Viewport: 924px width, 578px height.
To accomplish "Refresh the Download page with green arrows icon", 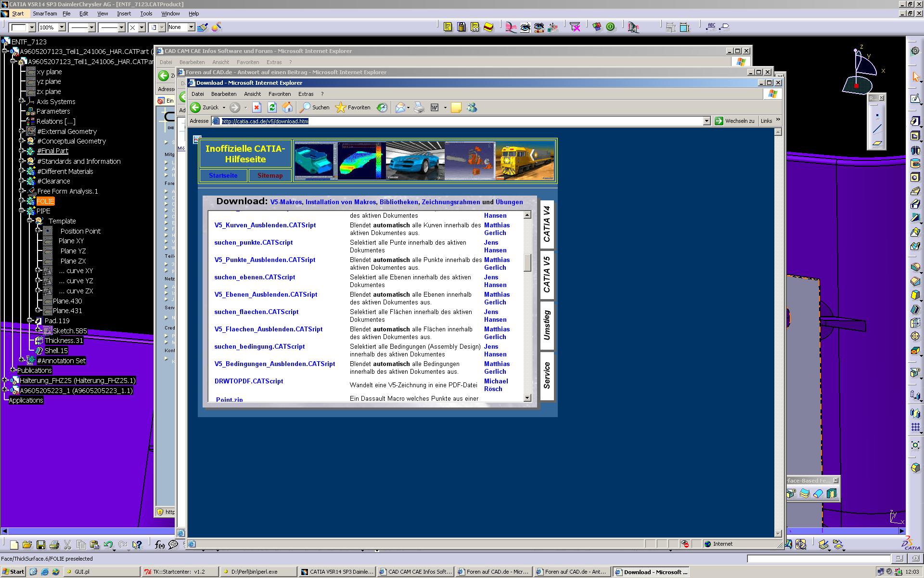I will tap(272, 107).
